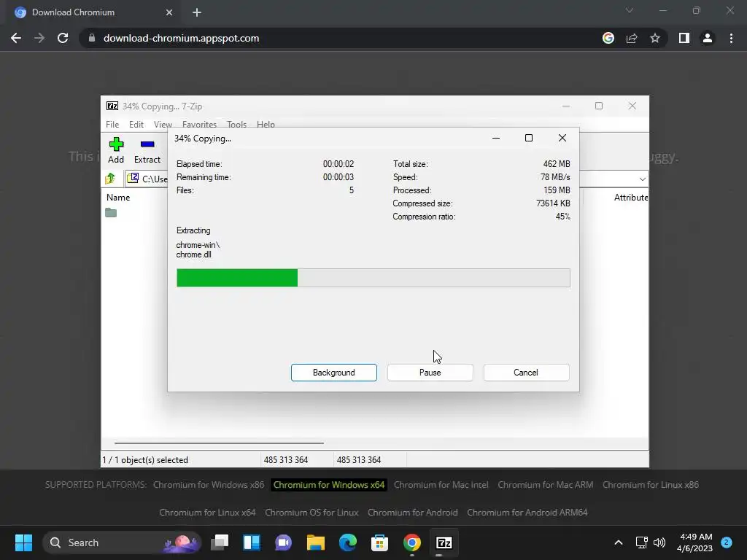Screen dimensions: 747x560
Task: Select Chromium OS for Linux link
Action: (x=311, y=513)
